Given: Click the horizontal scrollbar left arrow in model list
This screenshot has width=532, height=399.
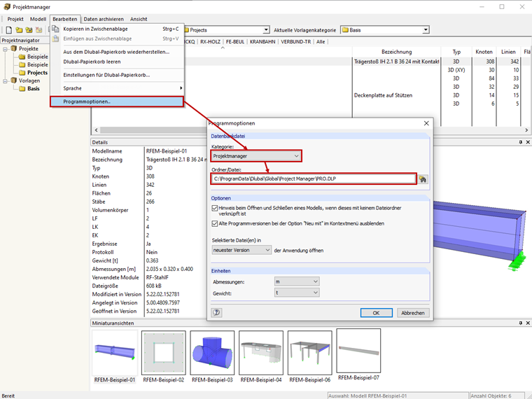Looking at the screenshot, I should click(x=96, y=130).
